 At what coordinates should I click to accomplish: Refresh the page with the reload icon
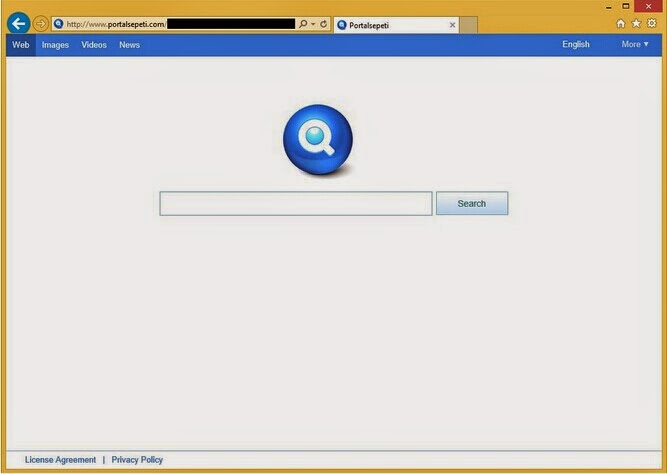[323, 24]
